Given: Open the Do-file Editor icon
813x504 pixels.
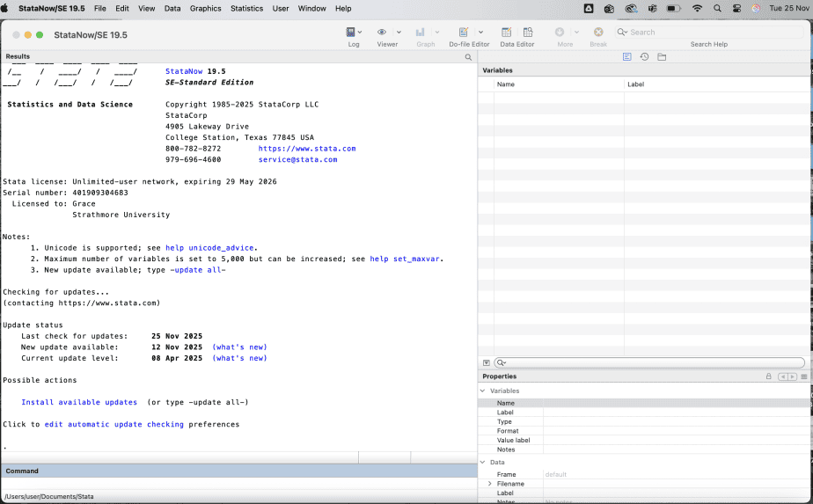Looking at the screenshot, I should click(464, 33).
